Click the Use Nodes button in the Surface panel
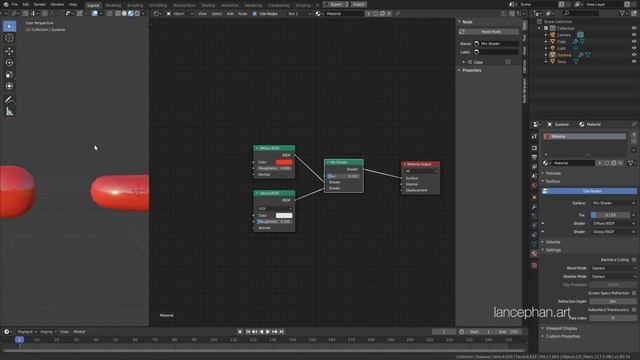 click(x=589, y=191)
